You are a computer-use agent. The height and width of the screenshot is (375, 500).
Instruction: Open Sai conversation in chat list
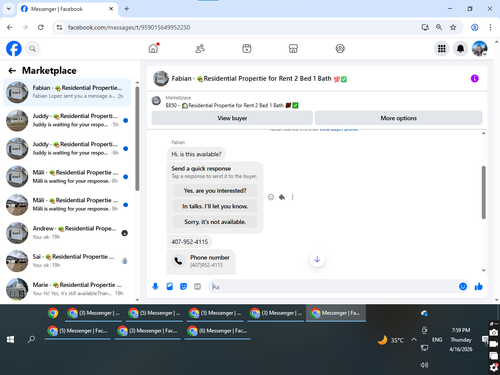tap(67, 261)
